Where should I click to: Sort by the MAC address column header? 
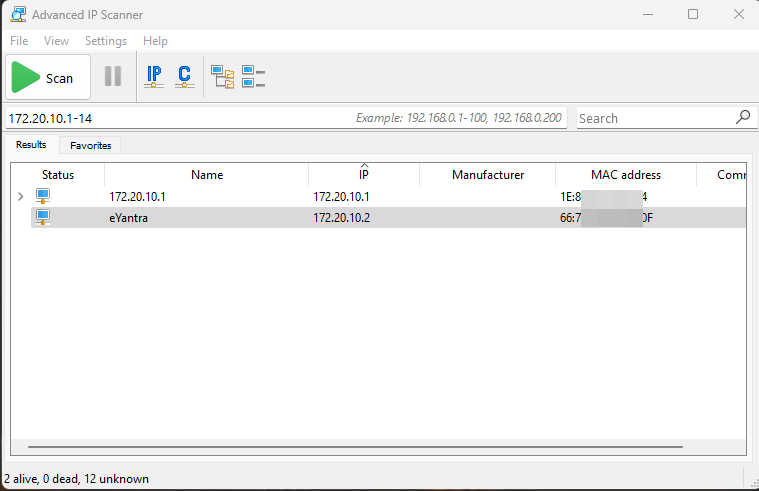[625, 175]
